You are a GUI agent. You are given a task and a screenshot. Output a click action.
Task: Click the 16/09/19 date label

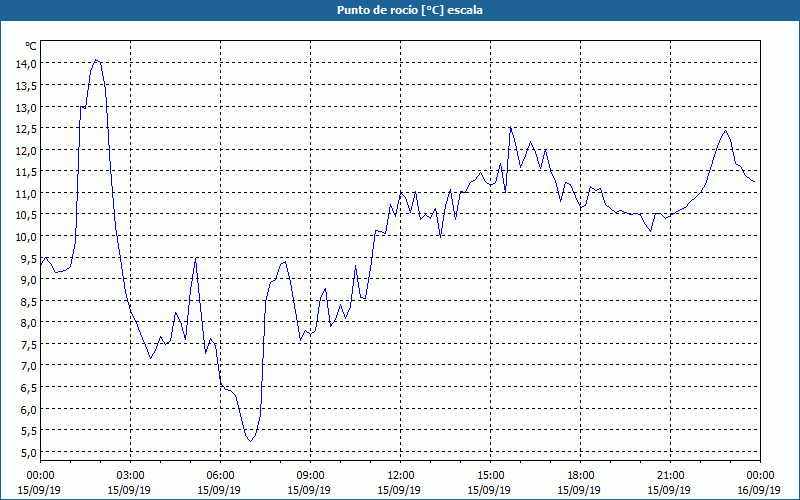759,490
